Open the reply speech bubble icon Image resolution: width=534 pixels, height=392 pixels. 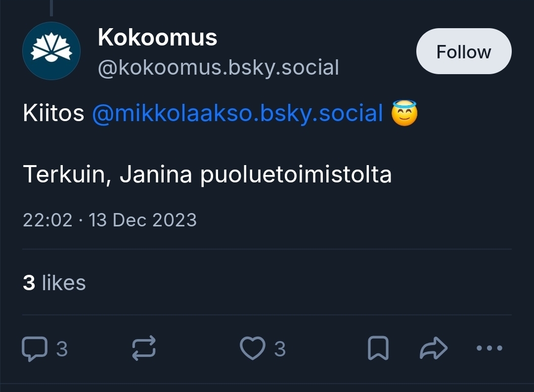35,348
